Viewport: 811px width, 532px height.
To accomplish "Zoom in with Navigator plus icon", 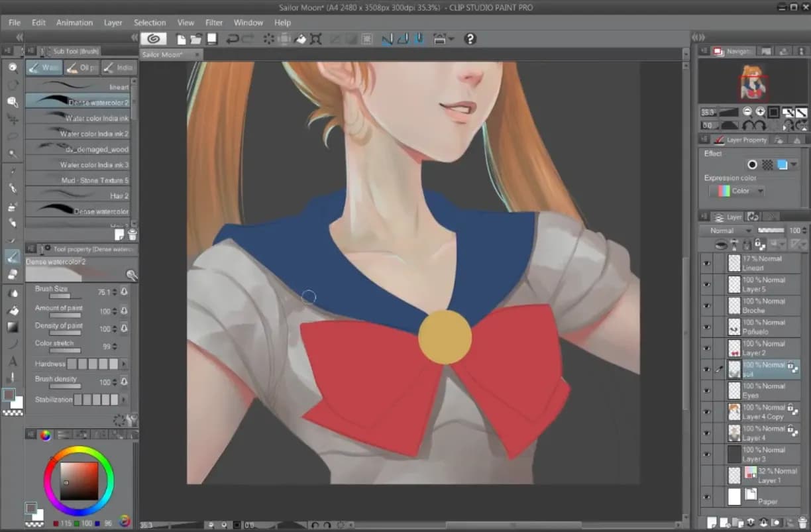I will tap(760, 111).
